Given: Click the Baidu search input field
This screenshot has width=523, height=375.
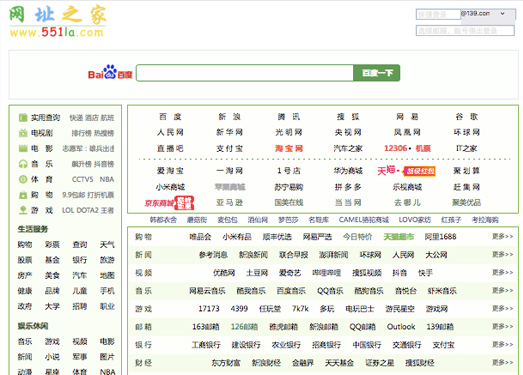Looking at the screenshot, I should coord(245,73).
